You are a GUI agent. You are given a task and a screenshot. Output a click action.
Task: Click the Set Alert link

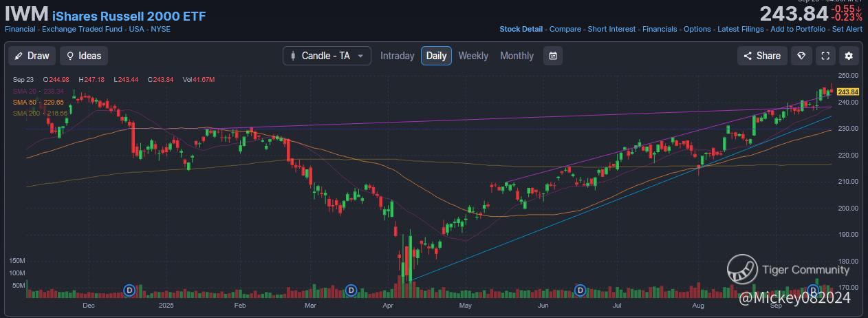pyautogui.click(x=847, y=30)
